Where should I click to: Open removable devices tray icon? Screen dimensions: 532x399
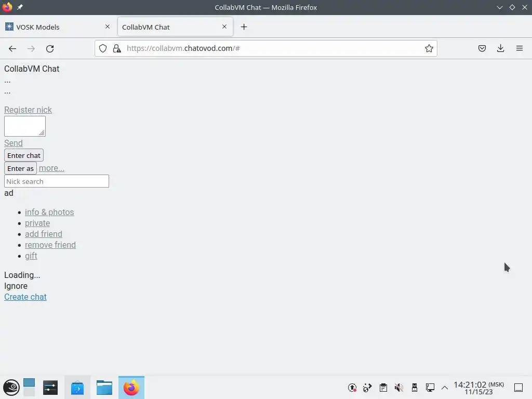click(414, 388)
